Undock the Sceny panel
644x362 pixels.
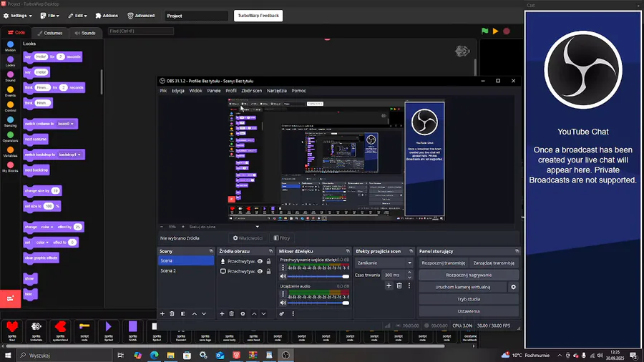[211, 251]
